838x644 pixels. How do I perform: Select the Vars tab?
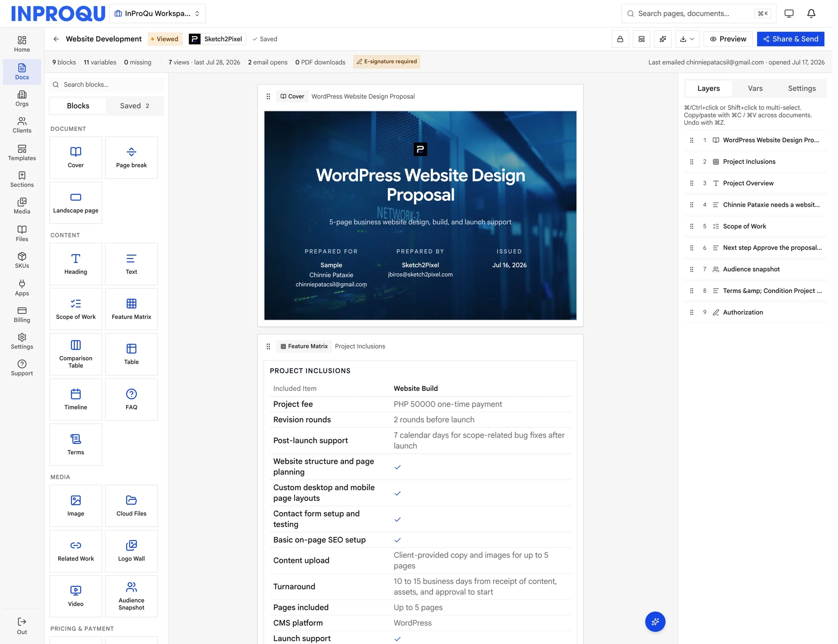coord(755,88)
